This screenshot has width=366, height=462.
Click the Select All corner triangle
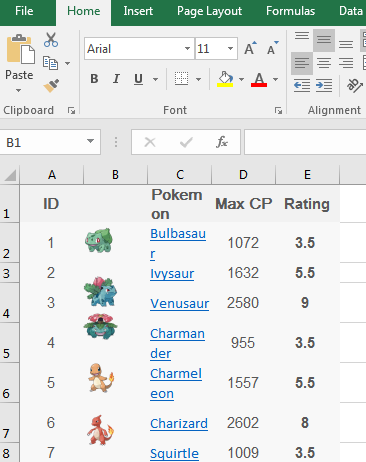coord(10,175)
